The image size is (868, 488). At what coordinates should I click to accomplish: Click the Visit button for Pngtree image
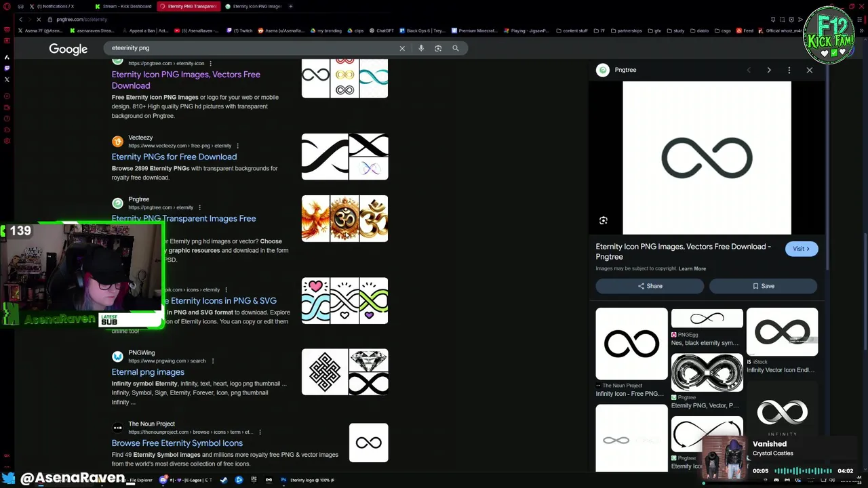(x=801, y=249)
